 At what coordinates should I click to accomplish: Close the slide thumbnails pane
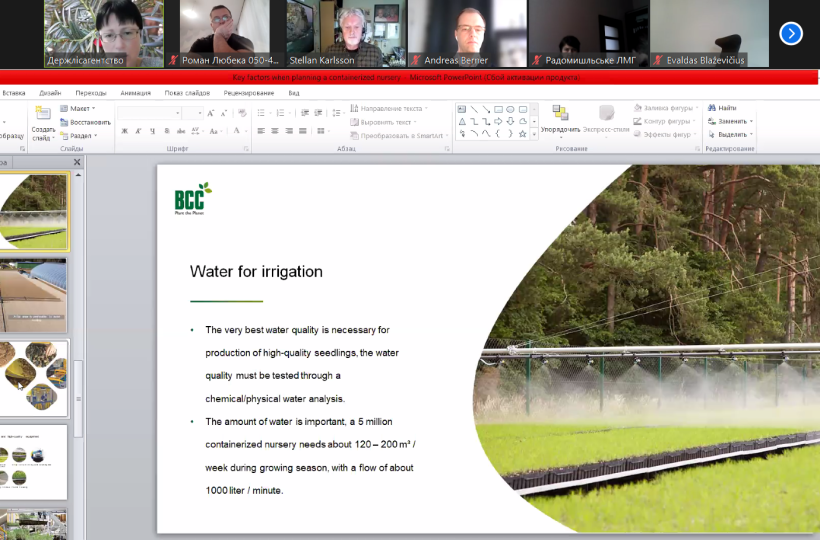tap(77, 162)
